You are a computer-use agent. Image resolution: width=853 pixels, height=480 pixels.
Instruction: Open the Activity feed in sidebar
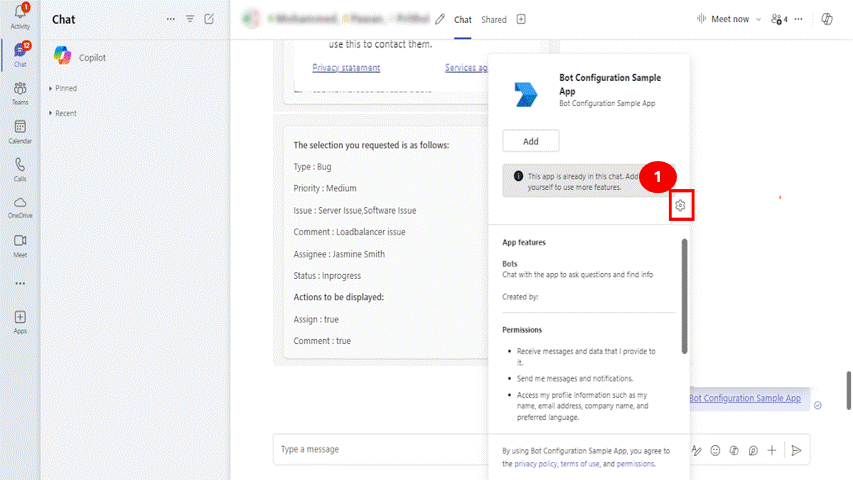(x=20, y=17)
